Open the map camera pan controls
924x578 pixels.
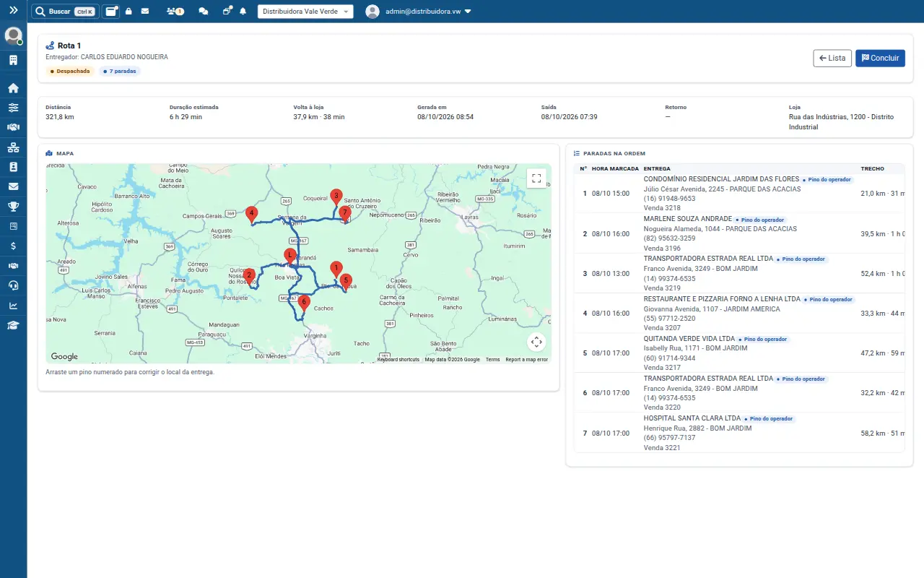pyautogui.click(x=536, y=342)
